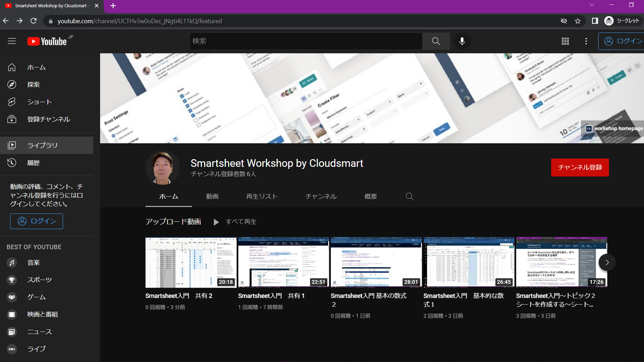The image size is (644, 362).
Task: Close the Smartsheet Workshop browser tab
Action: point(97,6)
